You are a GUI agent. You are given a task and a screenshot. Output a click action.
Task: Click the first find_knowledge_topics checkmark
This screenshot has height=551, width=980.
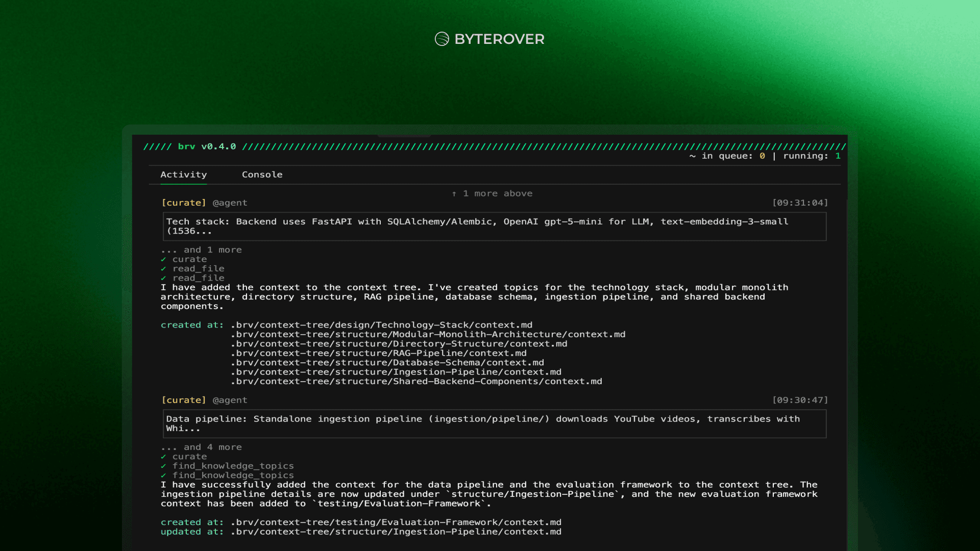point(163,466)
